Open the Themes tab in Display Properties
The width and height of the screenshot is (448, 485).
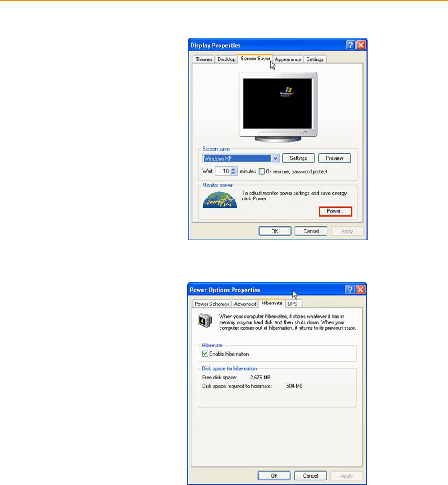coord(203,59)
